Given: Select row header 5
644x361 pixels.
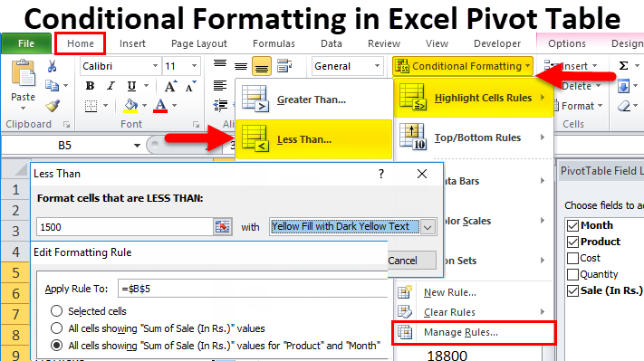Looking at the screenshot, I should coord(15,272).
